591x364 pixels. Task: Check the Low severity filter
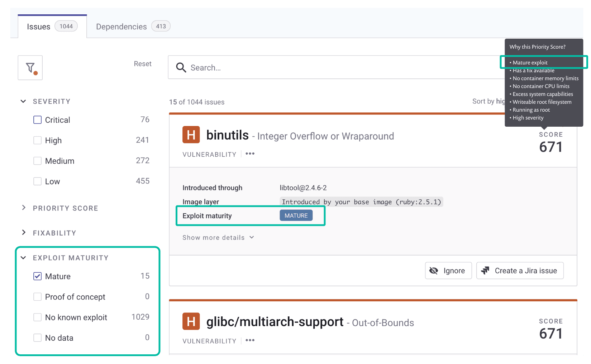(38, 181)
